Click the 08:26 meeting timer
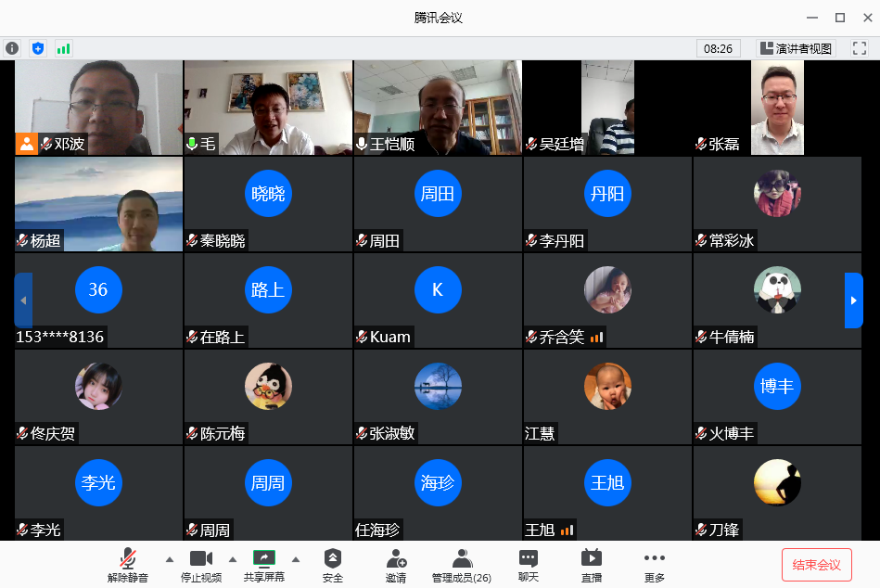 coord(718,48)
